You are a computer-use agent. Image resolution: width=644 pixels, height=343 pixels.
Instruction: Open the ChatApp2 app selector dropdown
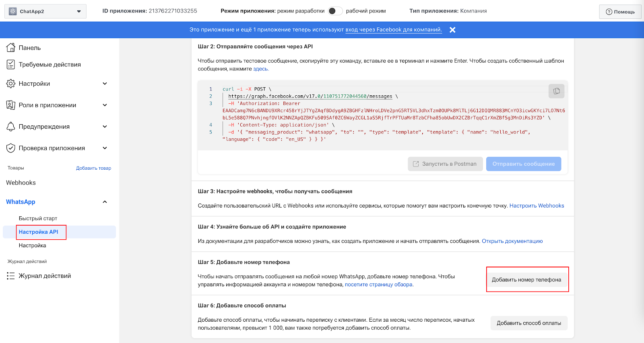45,11
